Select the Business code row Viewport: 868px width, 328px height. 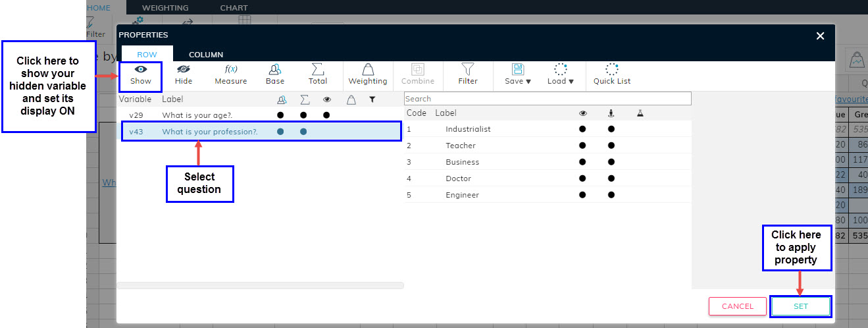click(548, 162)
